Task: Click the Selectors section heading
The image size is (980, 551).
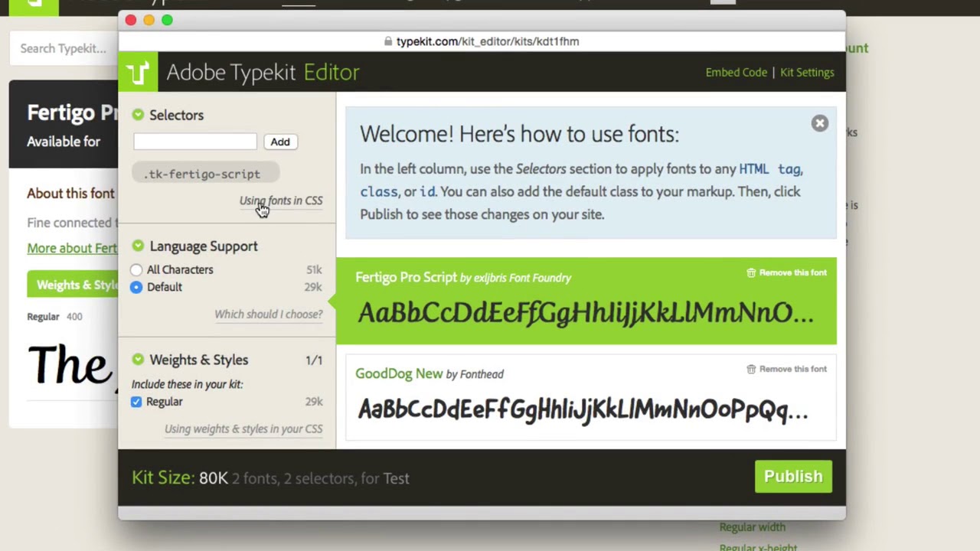Action: [x=176, y=115]
